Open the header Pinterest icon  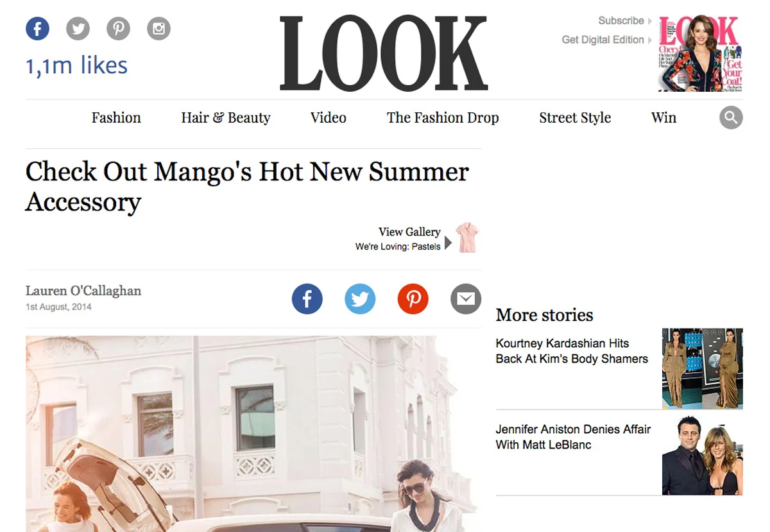click(119, 29)
